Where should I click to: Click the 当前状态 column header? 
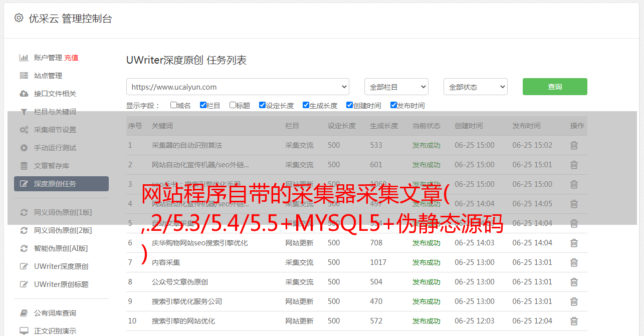pyautogui.click(x=426, y=126)
